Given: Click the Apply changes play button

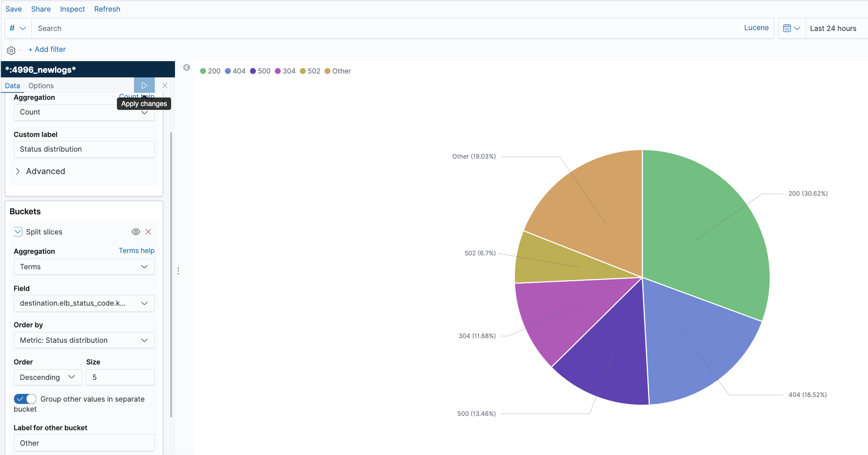Looking at the screenshot, I should (x=144, y=86).
